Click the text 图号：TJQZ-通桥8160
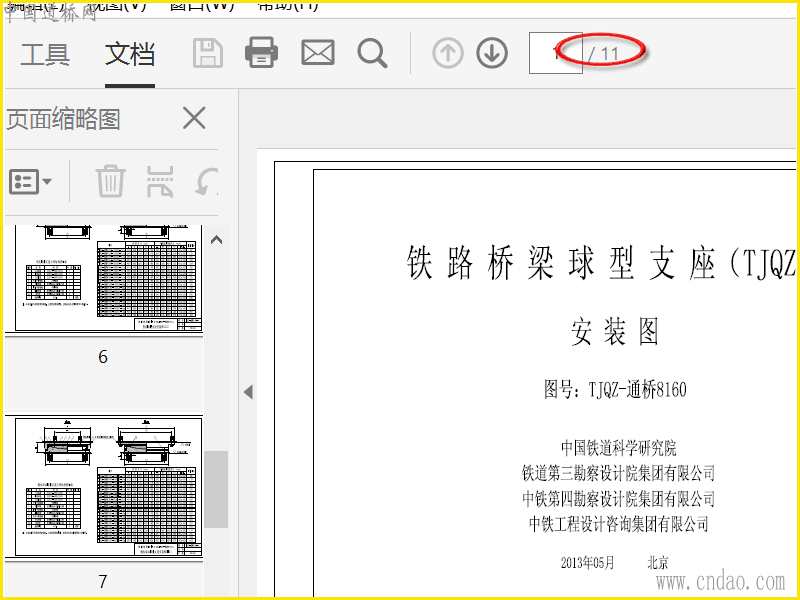Image resolution: width=800 pixels, height=600 pixels. tap(615, 390)
